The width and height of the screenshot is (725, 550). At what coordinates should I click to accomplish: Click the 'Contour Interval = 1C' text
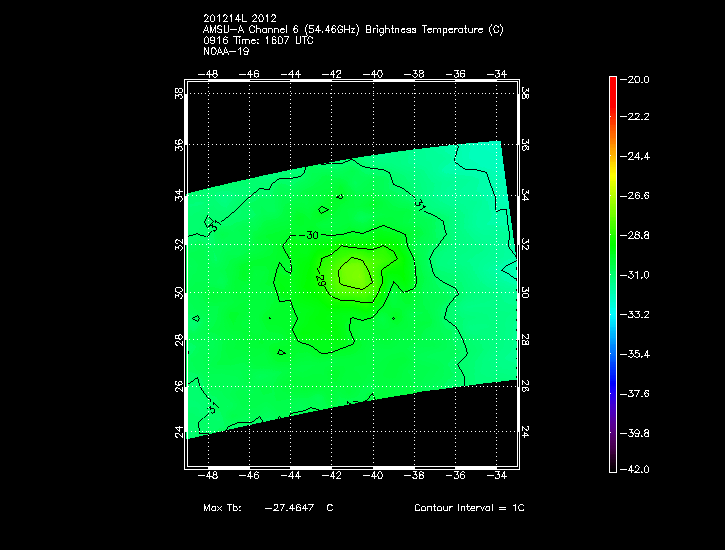469,508
